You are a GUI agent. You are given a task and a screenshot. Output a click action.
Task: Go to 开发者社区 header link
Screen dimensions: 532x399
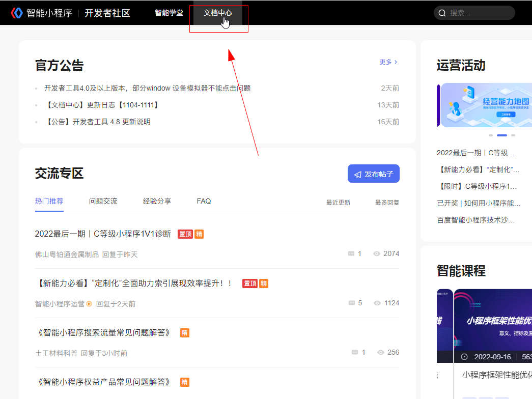(107, 13)
